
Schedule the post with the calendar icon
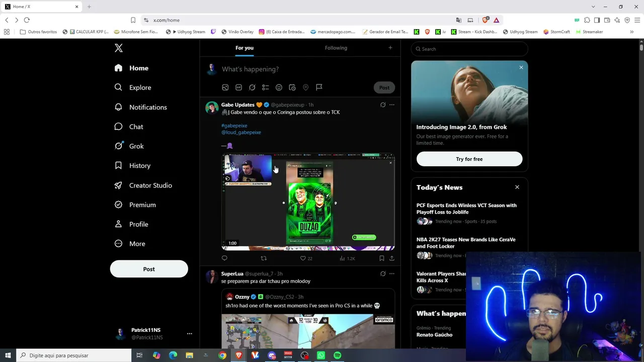292,87
